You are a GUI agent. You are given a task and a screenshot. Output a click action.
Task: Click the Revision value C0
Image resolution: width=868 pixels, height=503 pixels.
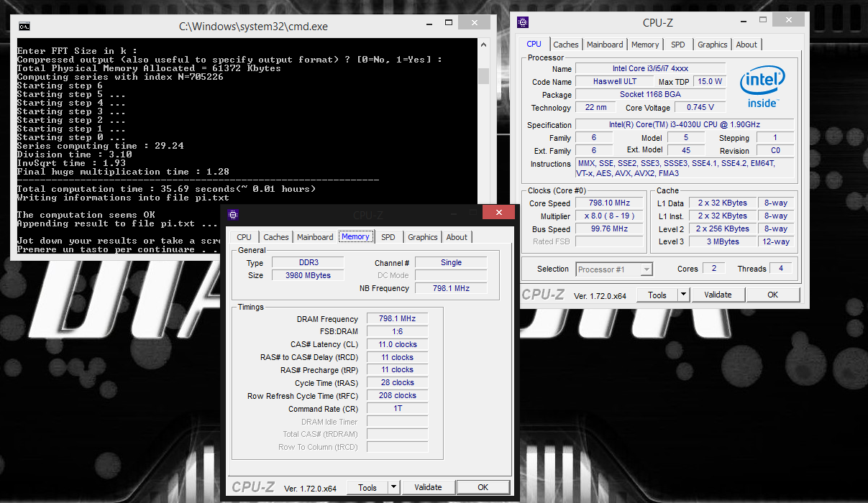pyautogui.click(x=775, y=150)
